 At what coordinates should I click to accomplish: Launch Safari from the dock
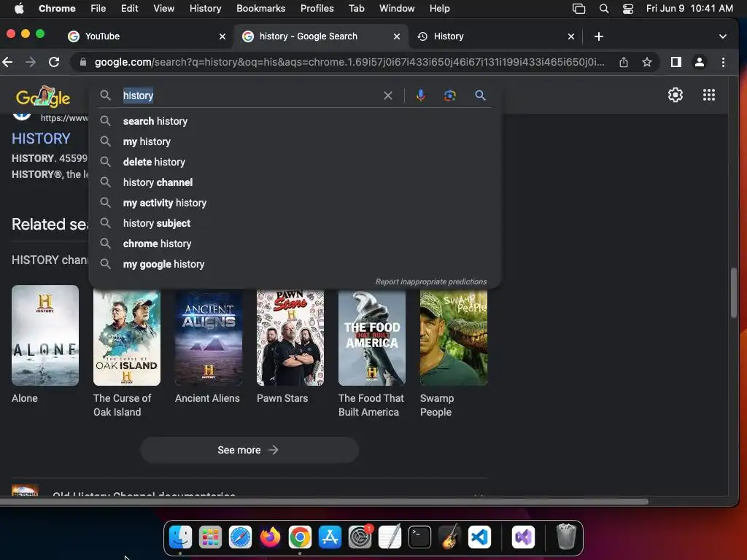coord(240,537)
